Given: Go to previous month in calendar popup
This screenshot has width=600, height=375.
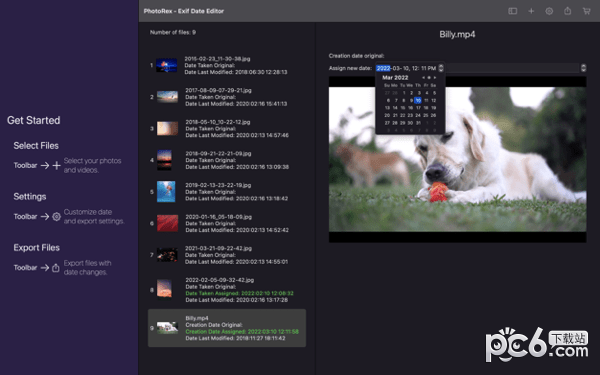Looking at the screenshot, I should (423, 78).
